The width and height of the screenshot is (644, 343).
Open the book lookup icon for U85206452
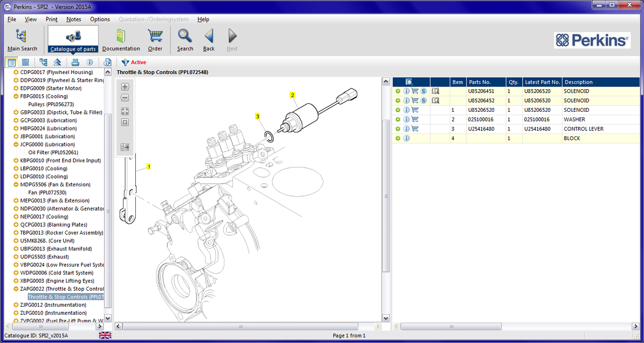tap(435, 101)
